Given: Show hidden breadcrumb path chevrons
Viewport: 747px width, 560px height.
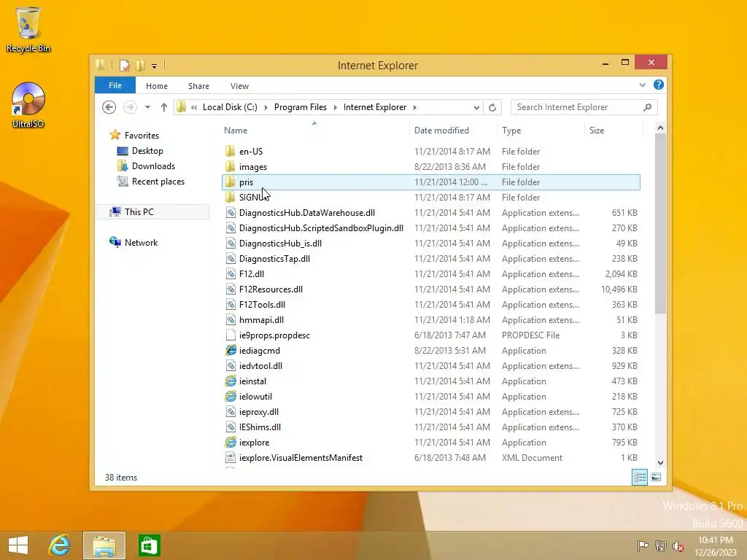Looking at the screenshot, I should [x=194, y=107].
